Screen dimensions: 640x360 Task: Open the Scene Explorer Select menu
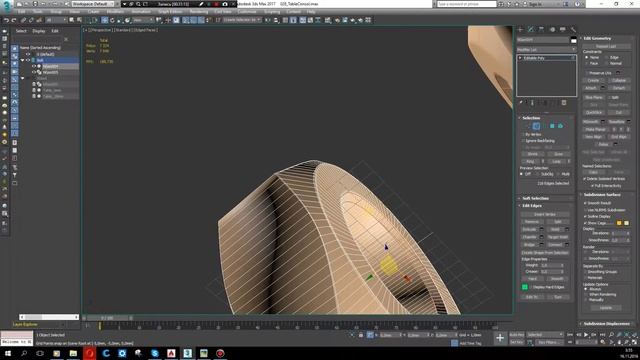[x=21, y=31]
